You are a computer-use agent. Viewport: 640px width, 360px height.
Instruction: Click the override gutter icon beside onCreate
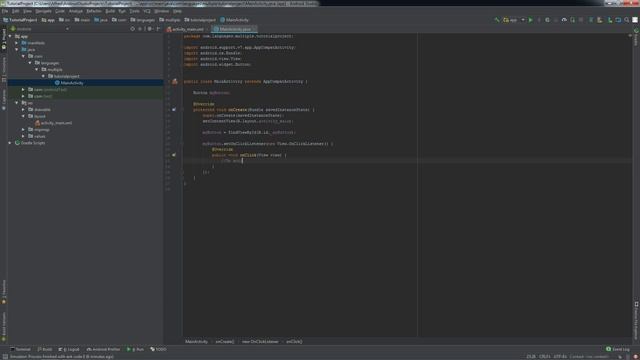pos(174,110)
